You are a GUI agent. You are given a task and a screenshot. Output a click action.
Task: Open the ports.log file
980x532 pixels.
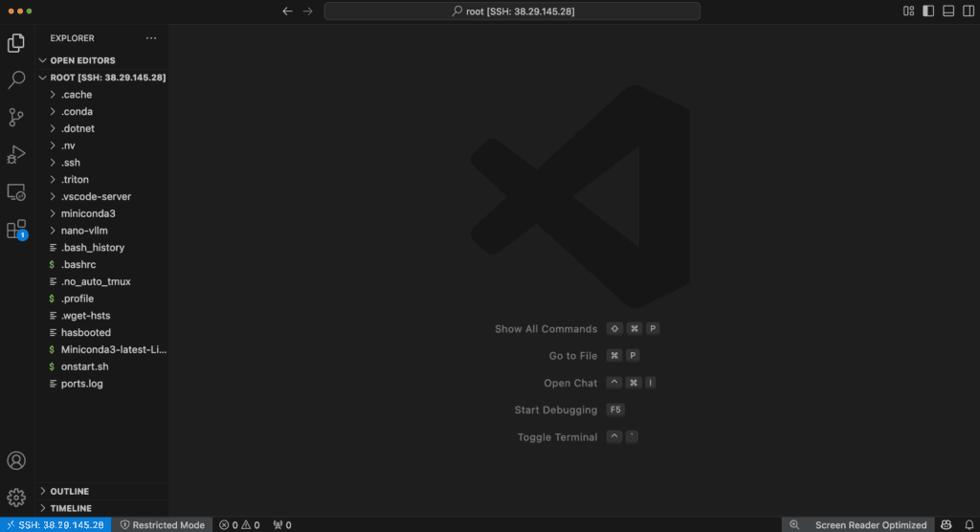click(x=101, y=384)
